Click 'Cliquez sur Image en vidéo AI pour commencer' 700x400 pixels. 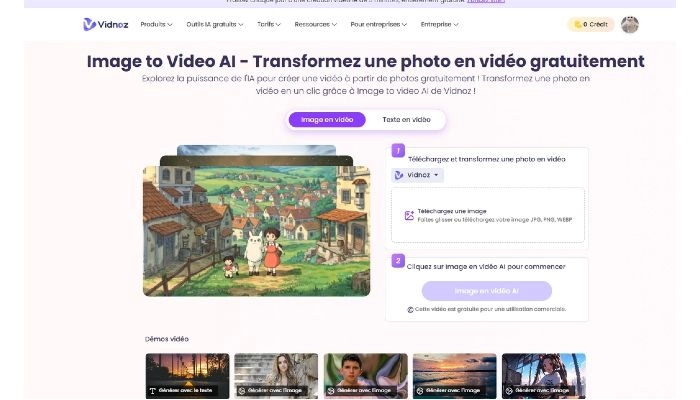[486, 267]
